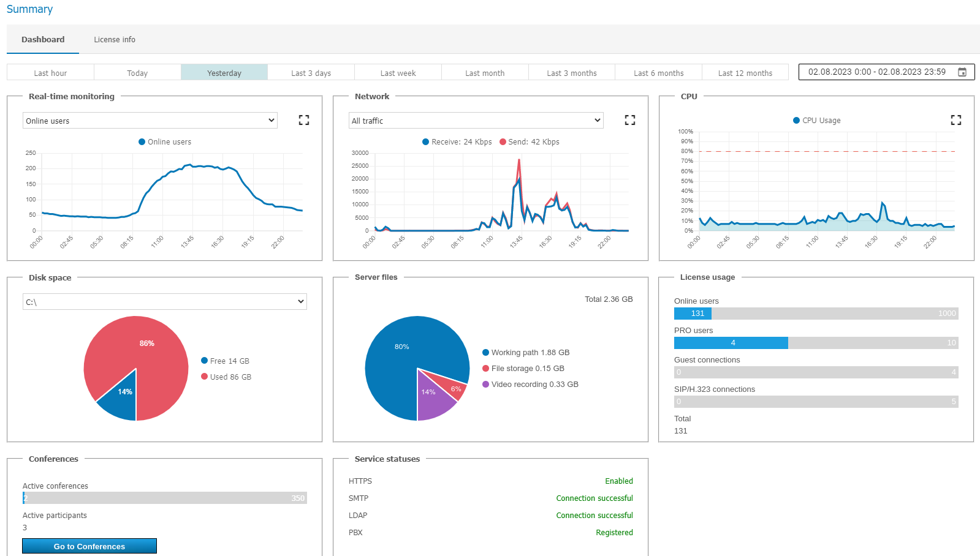Click the PRO users usage bar
This screenshot has width=980, height=556.
click(815, 343)
